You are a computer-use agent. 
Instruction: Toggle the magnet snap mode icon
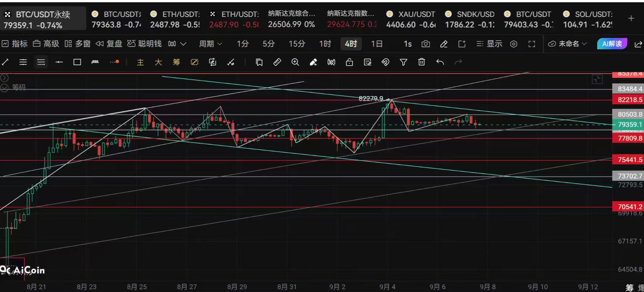tap(385, 62)
